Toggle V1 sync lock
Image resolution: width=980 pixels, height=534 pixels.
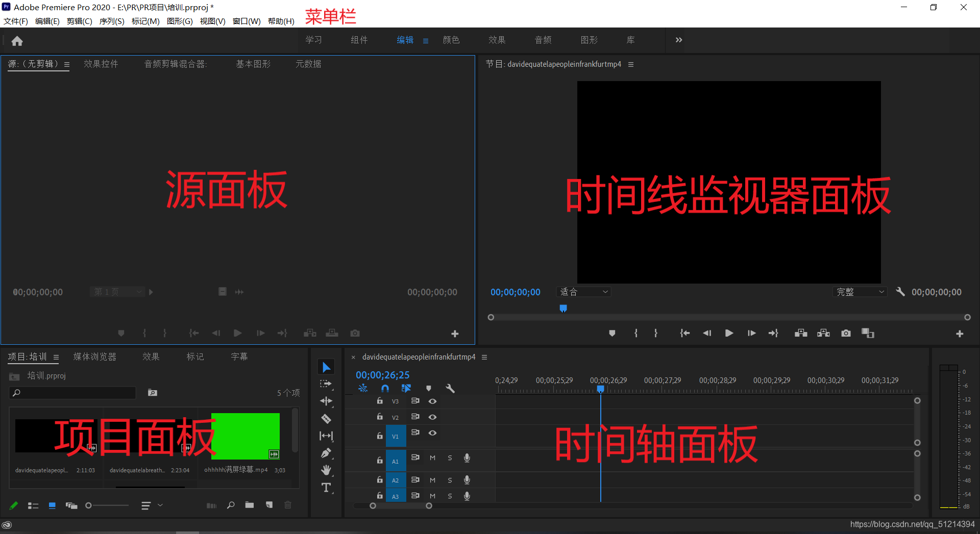pyautogui.click(x=415, y=433)
